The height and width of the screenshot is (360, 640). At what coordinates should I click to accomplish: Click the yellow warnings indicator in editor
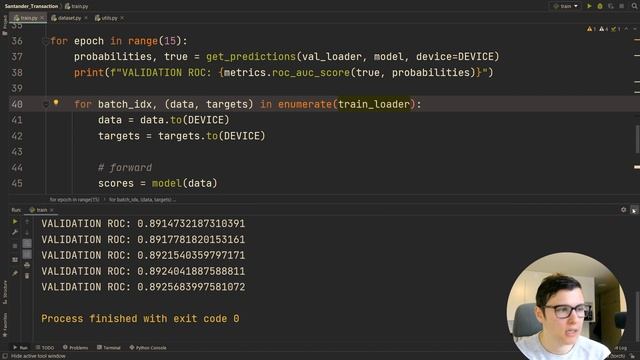591,29
